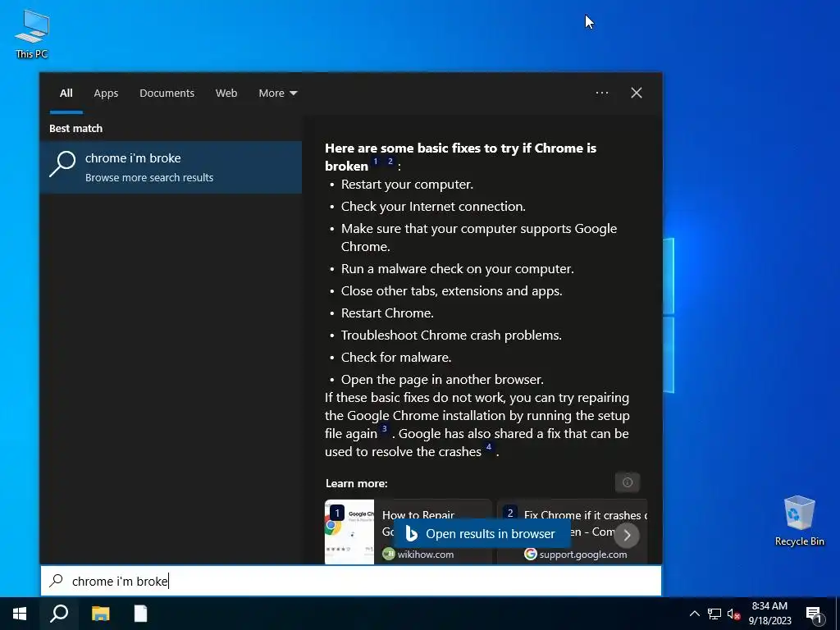
Task: Click 'Restart Chrome.' bullet
Action: [387, 313]
